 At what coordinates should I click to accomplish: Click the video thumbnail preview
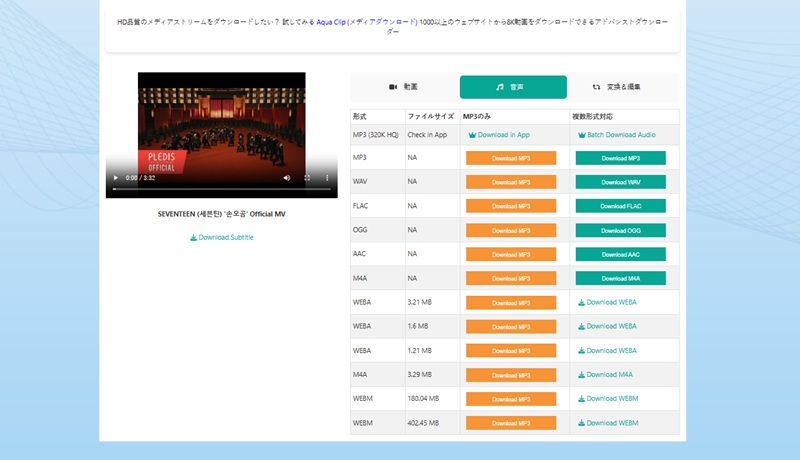pyautogui.click(x=221, y=125)
